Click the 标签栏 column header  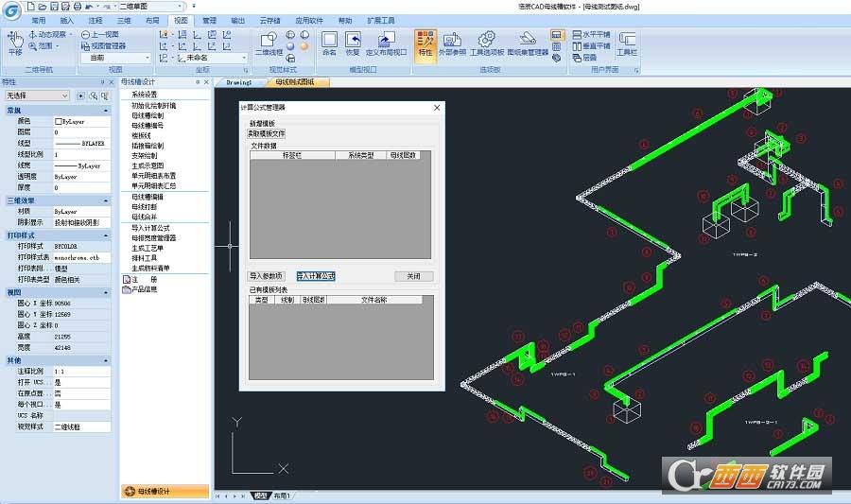[292, 155]
